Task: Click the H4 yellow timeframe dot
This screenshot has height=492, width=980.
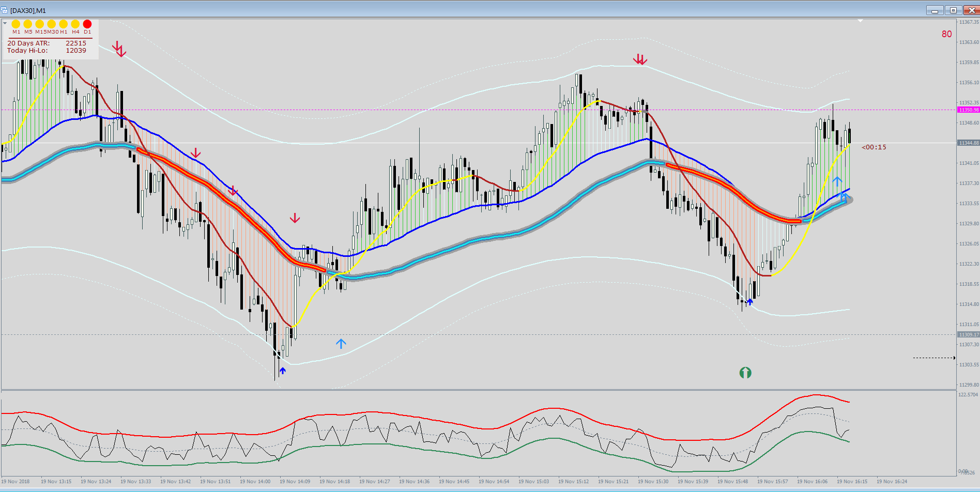Action: coord(75,24)
